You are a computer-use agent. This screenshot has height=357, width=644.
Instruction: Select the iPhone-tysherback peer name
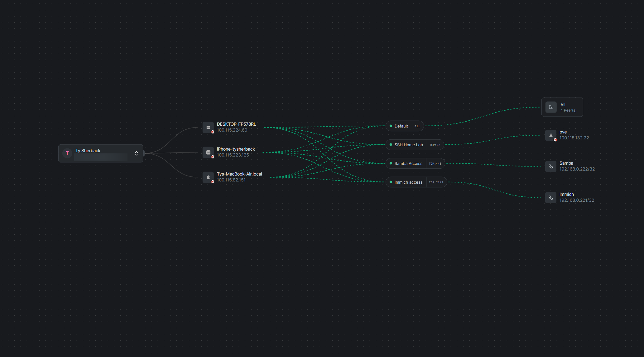[x=236, y=149]
